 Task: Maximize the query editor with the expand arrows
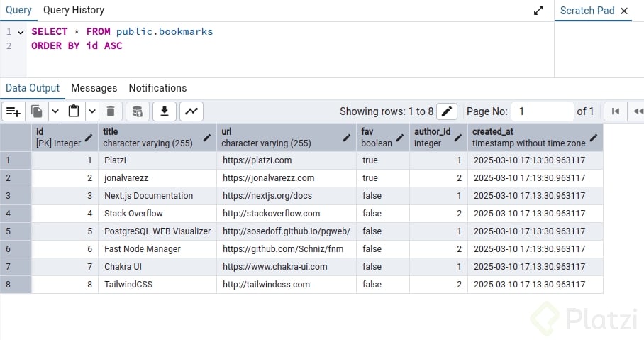tap(539, 11)
